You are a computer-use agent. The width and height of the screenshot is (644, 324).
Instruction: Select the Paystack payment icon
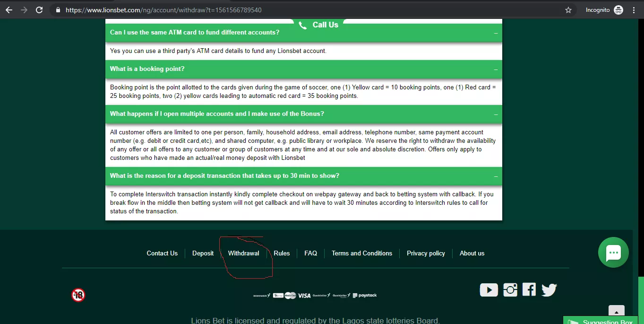click(x=364, y=295)
